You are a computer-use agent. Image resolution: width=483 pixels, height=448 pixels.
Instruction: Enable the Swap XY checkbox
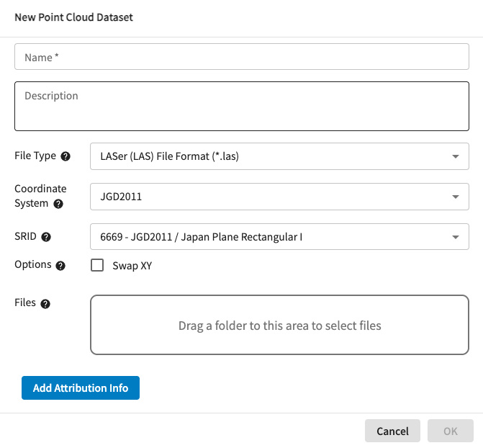[x=98, y=266]
